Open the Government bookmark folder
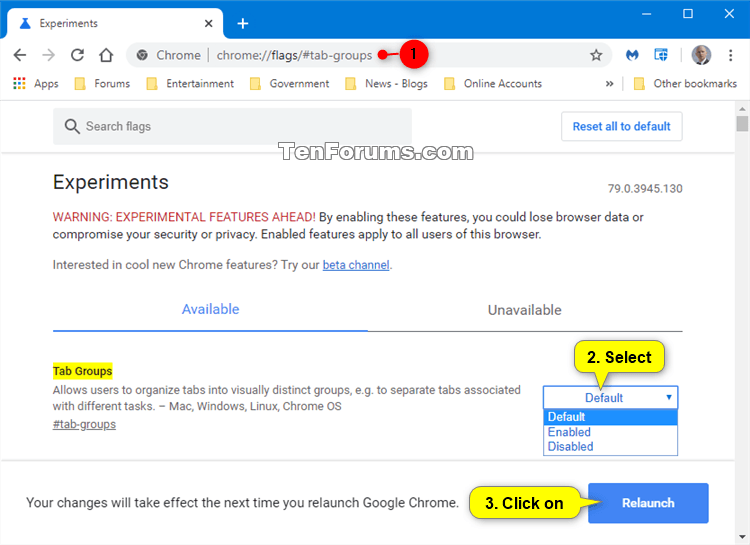 click(x=290, y=84)
